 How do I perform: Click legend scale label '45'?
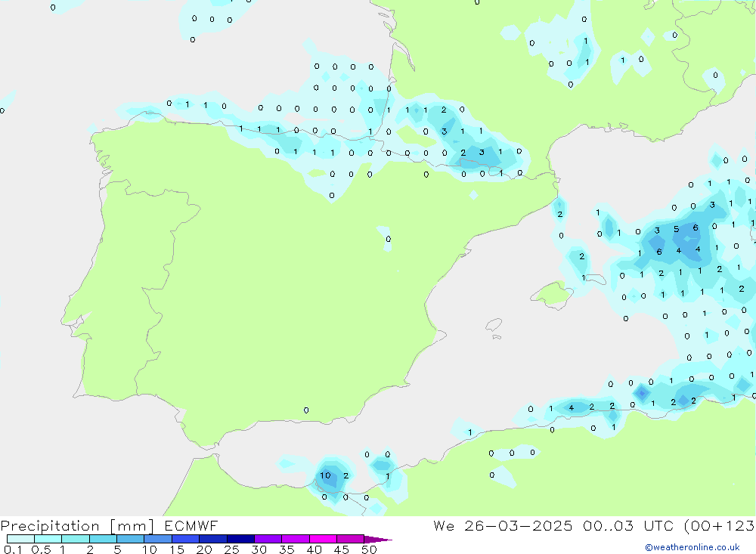tap(342, 549)
